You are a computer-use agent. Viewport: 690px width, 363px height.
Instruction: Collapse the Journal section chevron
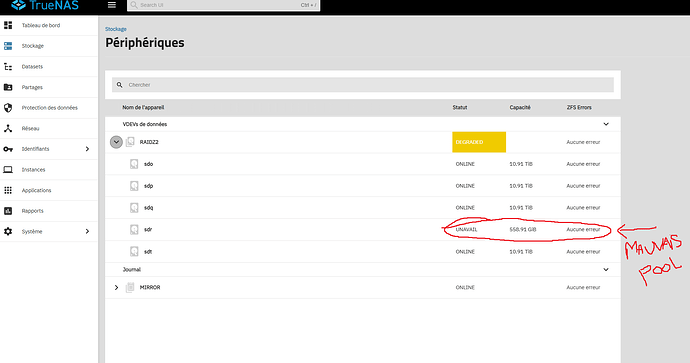pos(606,269)
